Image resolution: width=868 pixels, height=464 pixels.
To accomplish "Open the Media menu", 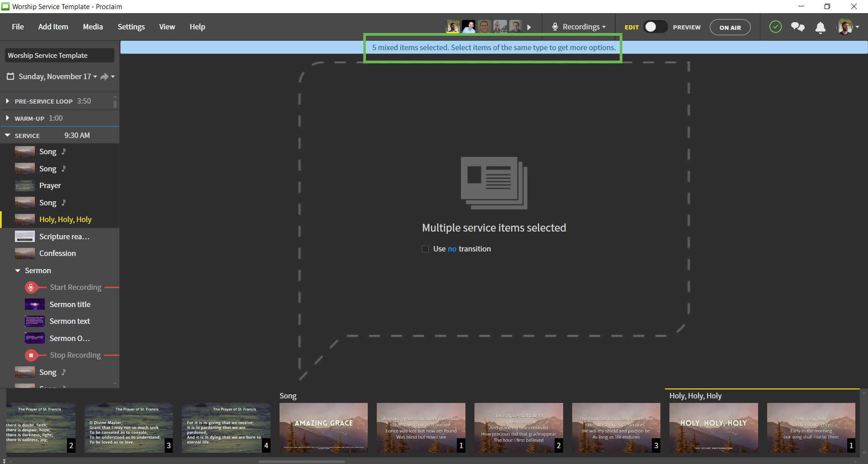I will pos(93,27).
